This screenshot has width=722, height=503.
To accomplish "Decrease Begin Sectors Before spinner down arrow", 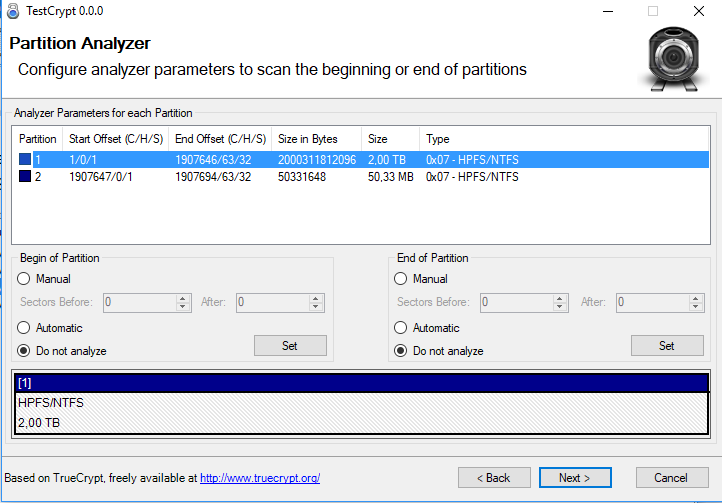I will [183, 307].
